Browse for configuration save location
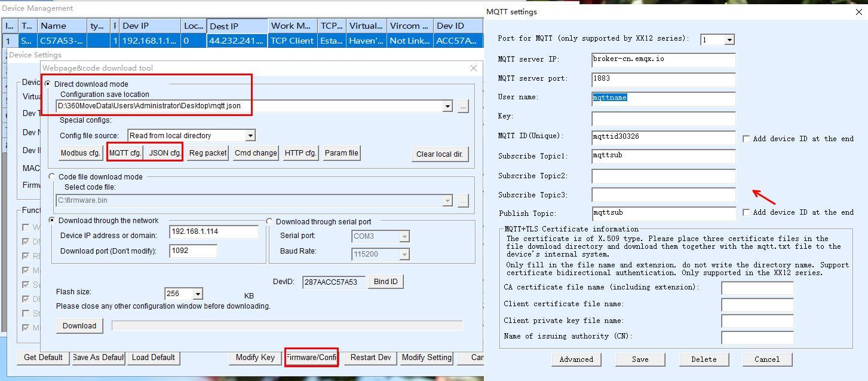 click(463, 106)
